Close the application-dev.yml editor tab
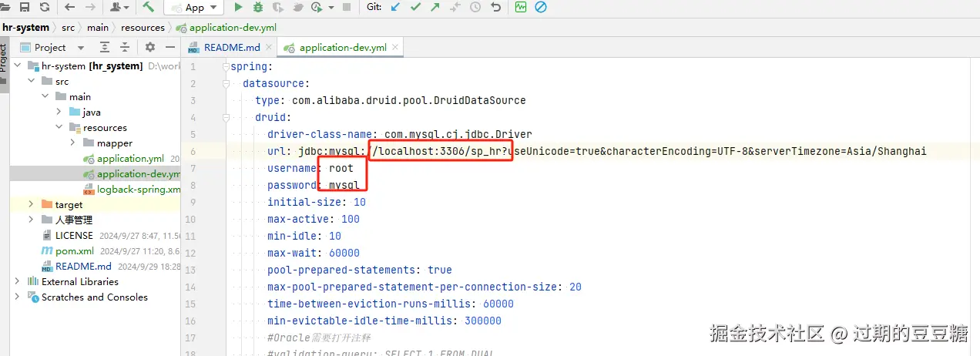 pyautogui.click(x=396, y=48)
